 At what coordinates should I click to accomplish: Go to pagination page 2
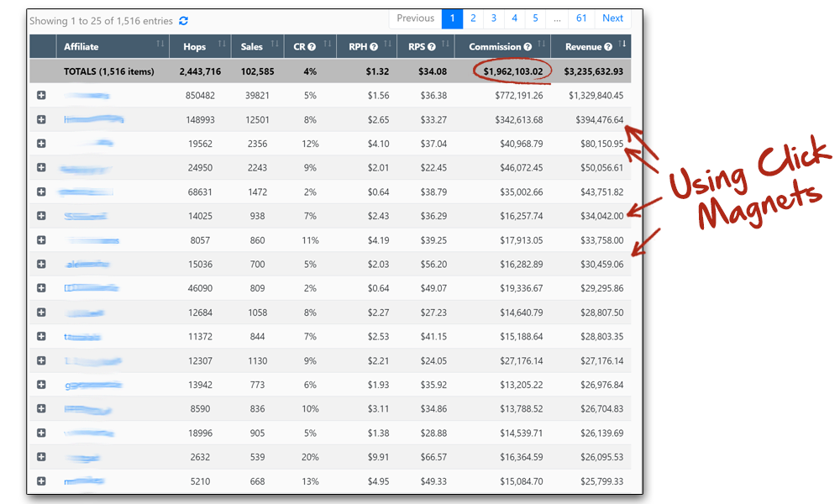pyautogui.click(x=473, y=18)
